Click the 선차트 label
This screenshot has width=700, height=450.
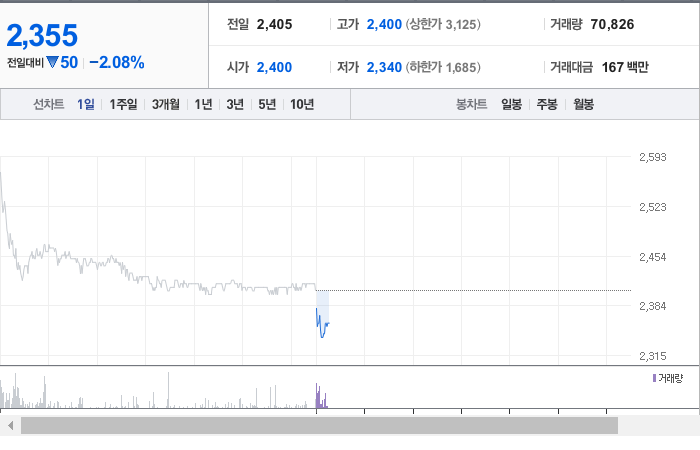coord(49,104)
